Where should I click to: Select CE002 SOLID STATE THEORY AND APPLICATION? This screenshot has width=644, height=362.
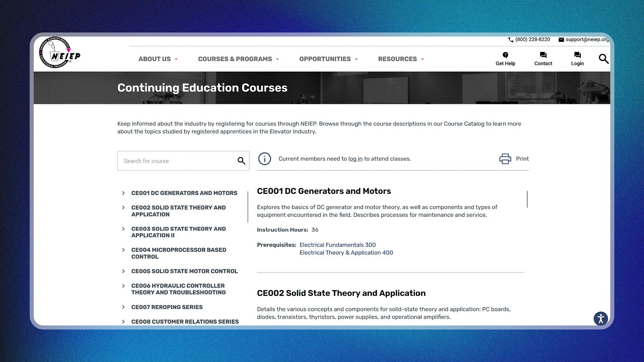[x=179, y=211]
